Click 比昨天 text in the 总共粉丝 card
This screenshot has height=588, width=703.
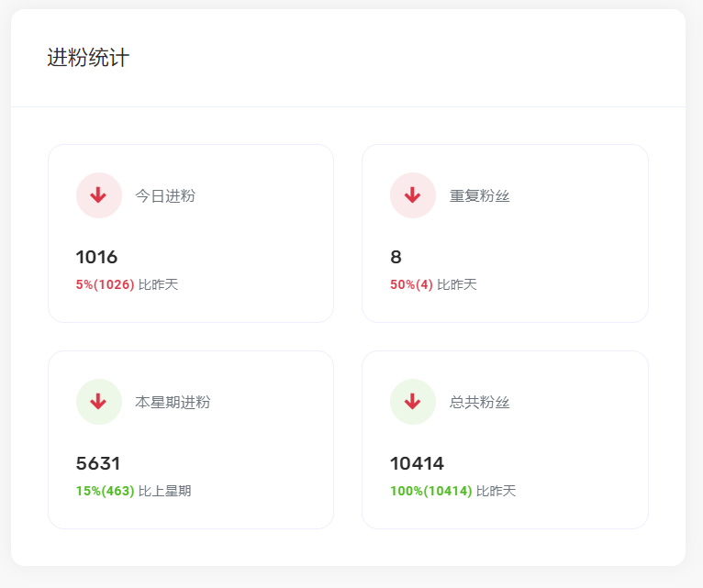tap(497, 491)
